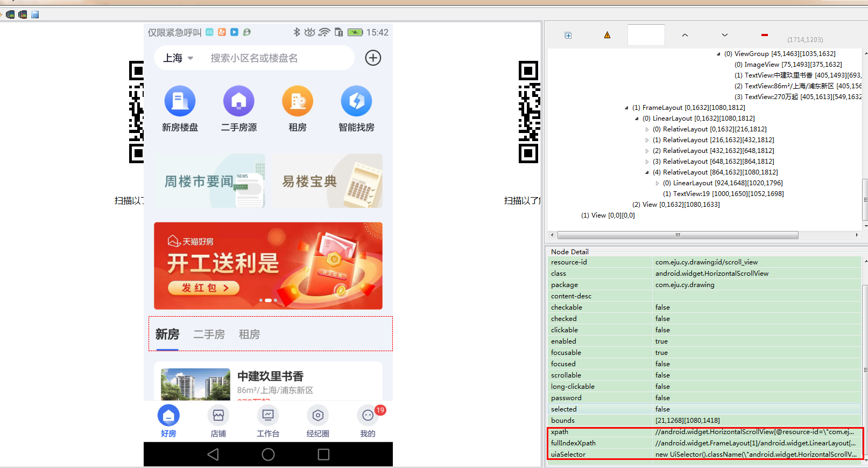868x468 pixels.
Task: Switch to the 租房 listing tab
Action: 249,334
